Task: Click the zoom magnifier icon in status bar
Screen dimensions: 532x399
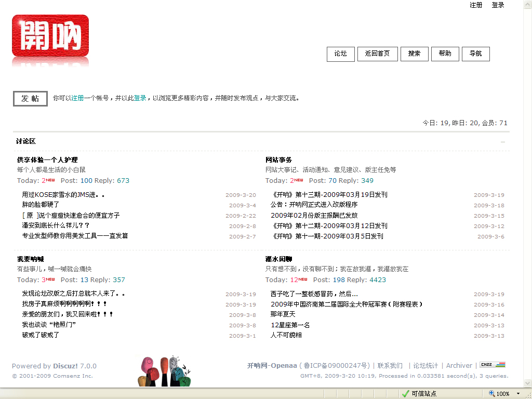Action: click(x=491, y=394)
